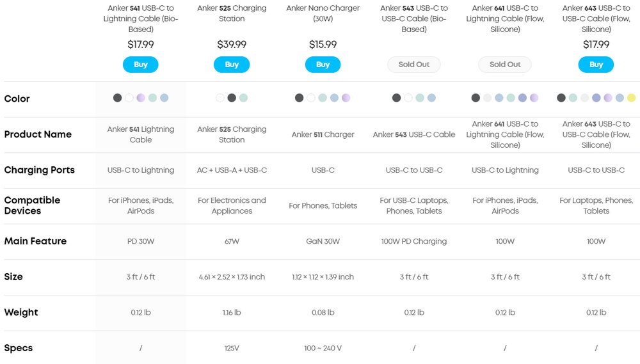
Task: Select purple swatch for Anker Nano Charger
Action: (x=346, y=98)
